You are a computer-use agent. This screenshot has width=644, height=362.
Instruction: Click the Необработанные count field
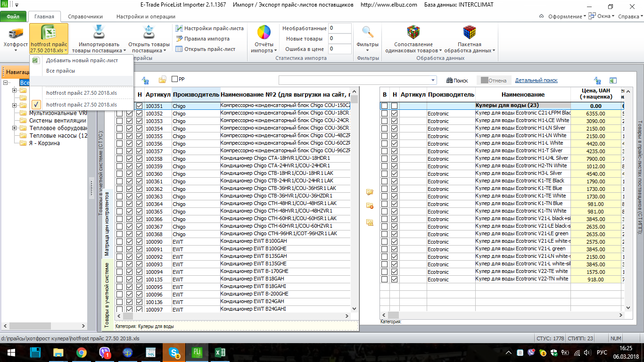click(x=340, y=28)
